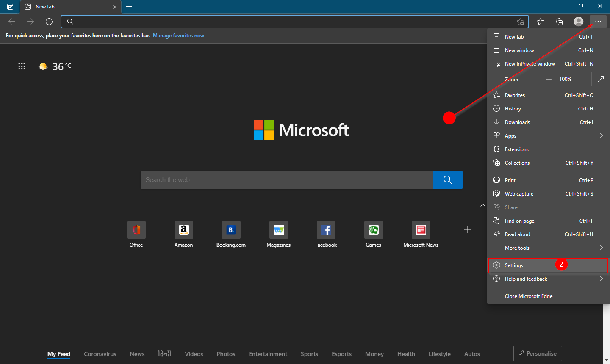Click the blue web search magnifier button

[448, 180]
